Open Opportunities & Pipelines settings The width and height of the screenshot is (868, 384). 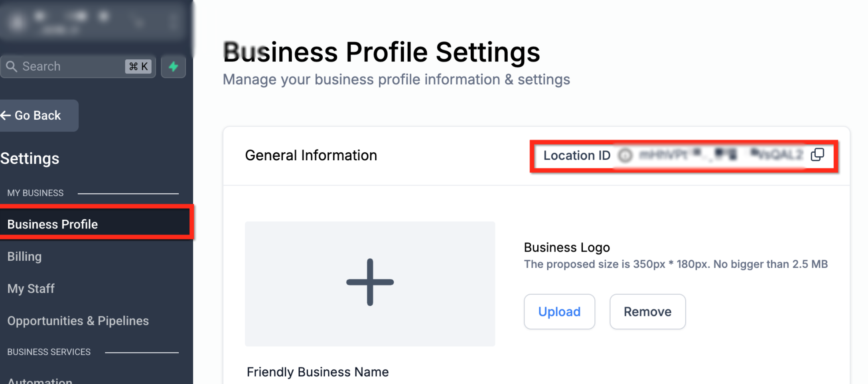[78, 321]
